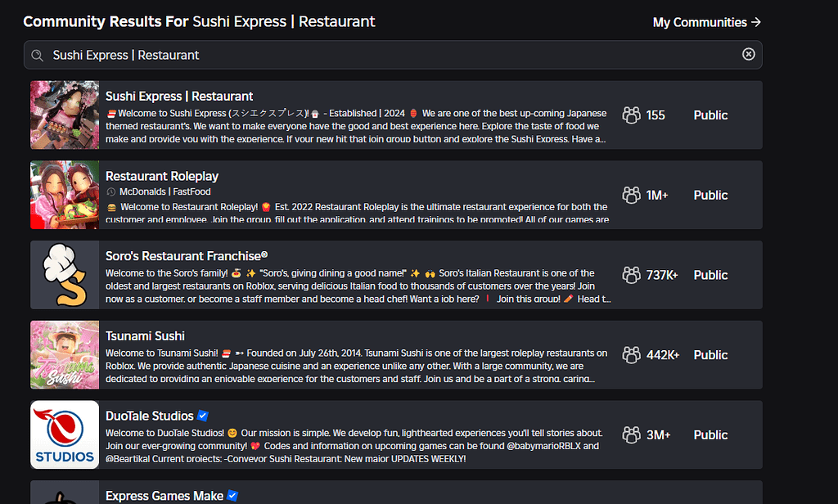Click the verified badge beside DuoTale Studios
838x504 pixels.
203,416
